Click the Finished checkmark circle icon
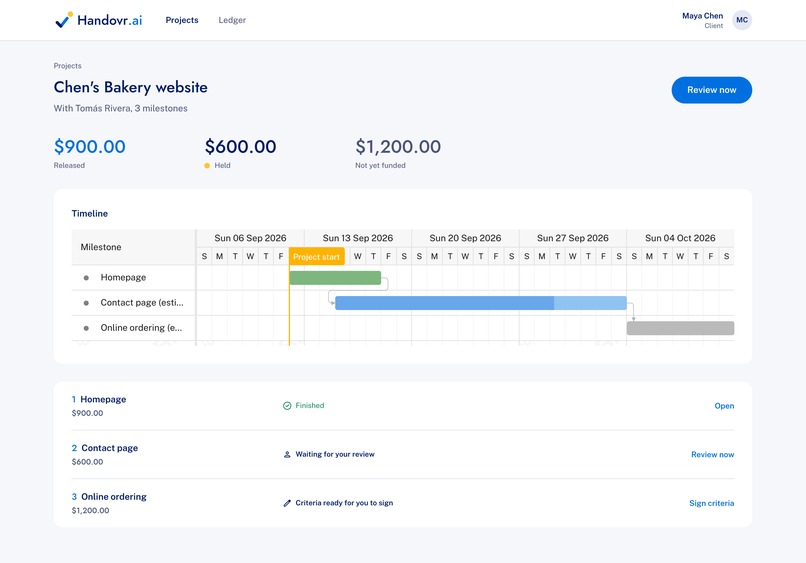Viewport: 806px width, 563px height. [x=287, y=406]
